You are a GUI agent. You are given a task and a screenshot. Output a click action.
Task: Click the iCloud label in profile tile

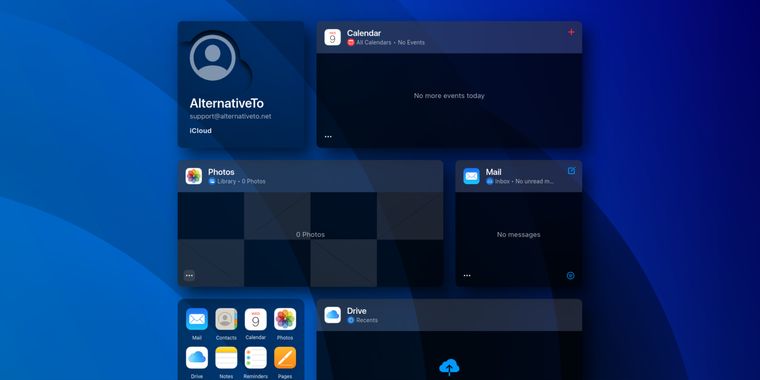(201, 131)
